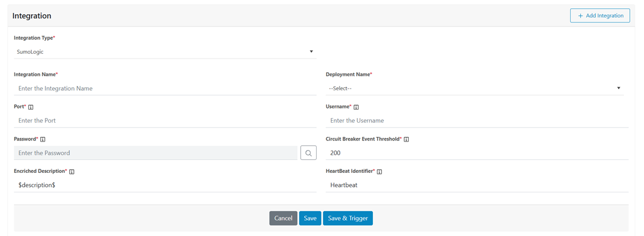Click into the Port text field
This screenshot has height=236, width=644.
[165, 120]
